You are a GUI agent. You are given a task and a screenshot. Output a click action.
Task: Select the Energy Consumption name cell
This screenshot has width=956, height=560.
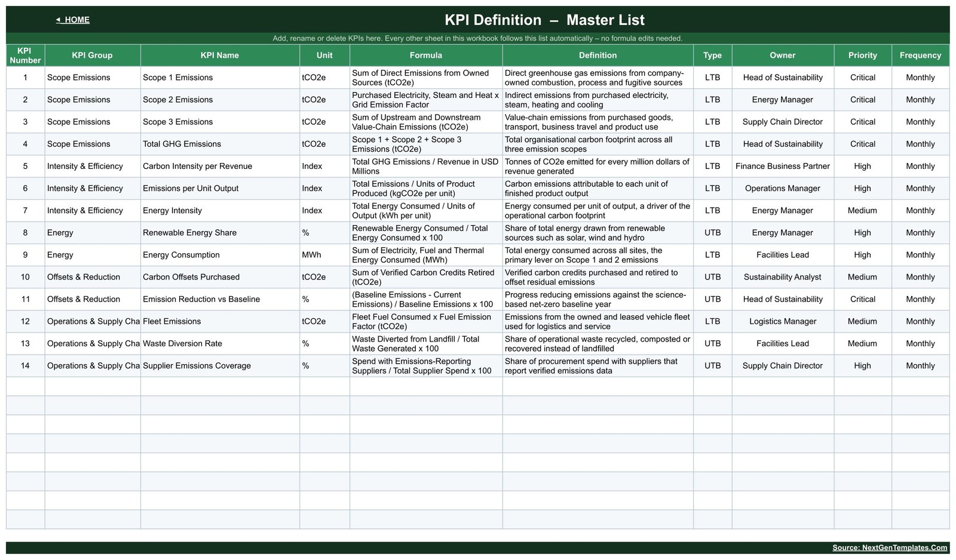pos(220,254)
